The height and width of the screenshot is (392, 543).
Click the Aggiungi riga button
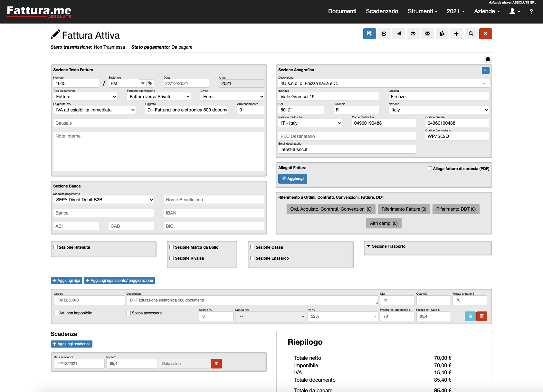pyautogui.click(x=66, y=281)
